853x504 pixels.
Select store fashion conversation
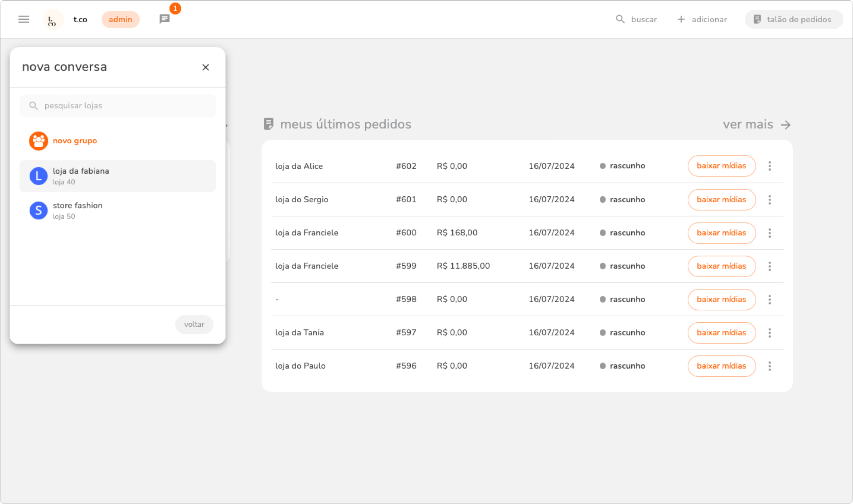click(x=118, y=210)
